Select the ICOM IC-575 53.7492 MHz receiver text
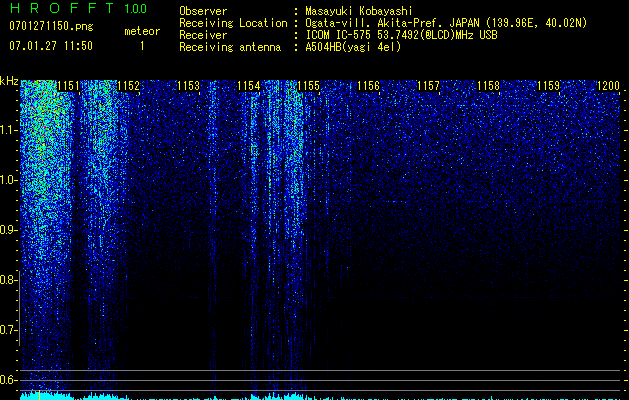The image size is (629, 400). 401,35
